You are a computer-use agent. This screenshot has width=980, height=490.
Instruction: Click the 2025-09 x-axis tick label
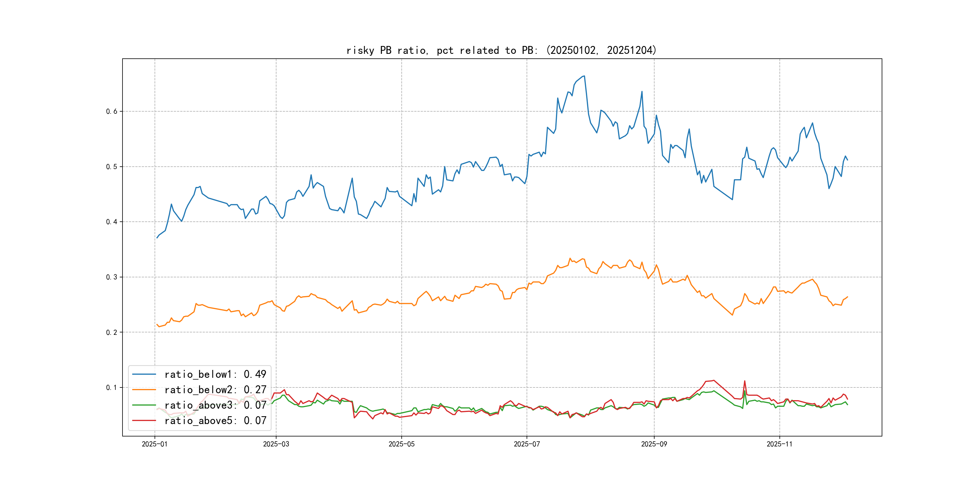click(654, 444)
